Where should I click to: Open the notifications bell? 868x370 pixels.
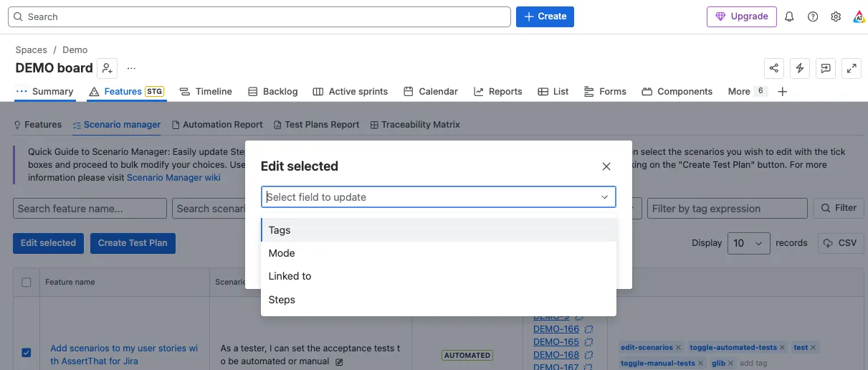[789, 16]
